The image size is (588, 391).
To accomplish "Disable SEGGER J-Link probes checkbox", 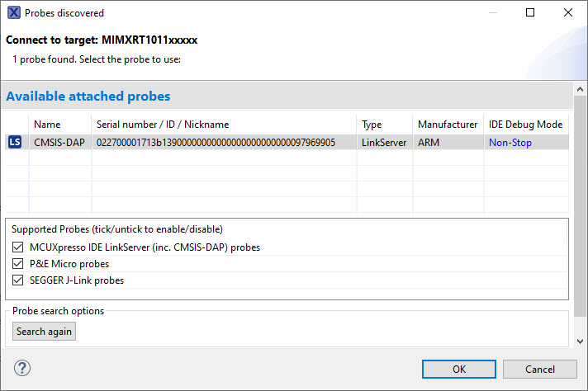I will tap(19, 280).
